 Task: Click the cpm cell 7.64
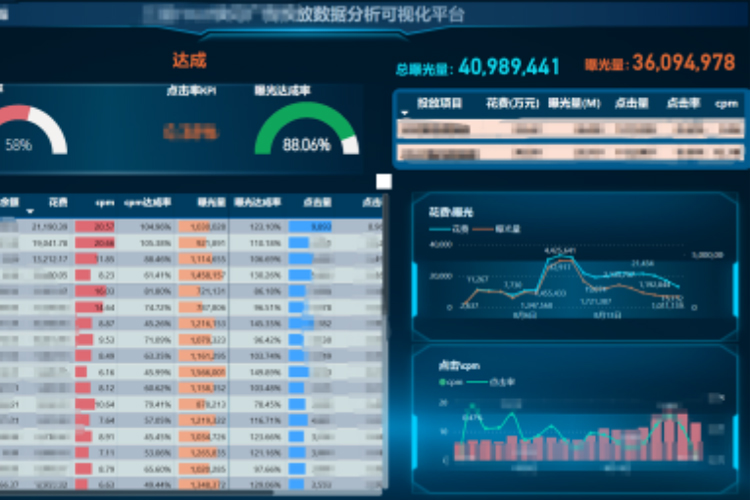point(106,421)
